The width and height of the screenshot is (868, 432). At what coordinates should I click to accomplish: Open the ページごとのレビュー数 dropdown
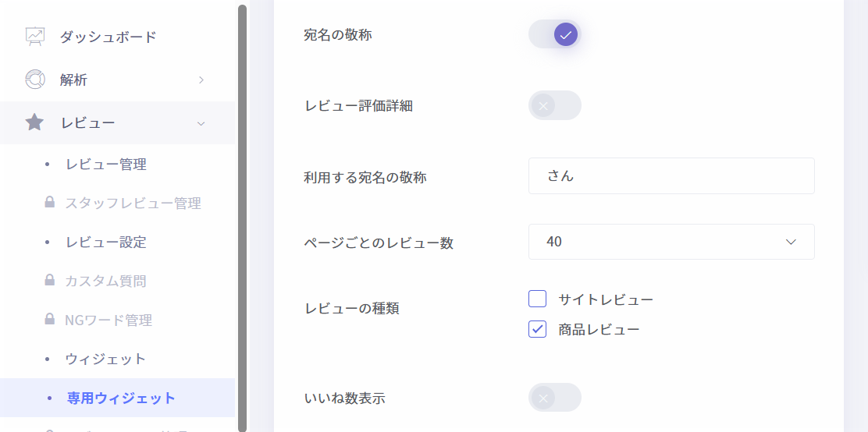pos(671,242)
